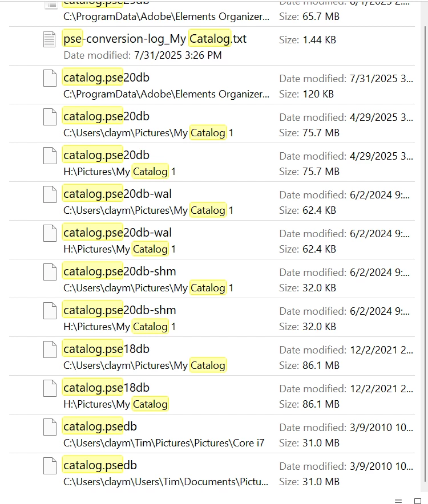The width and height of the screenshot is (428, 504).
Task: Click file icon of catalog.pse18db in H:\Pictures\My Catalog
Action: click(50, 388)
